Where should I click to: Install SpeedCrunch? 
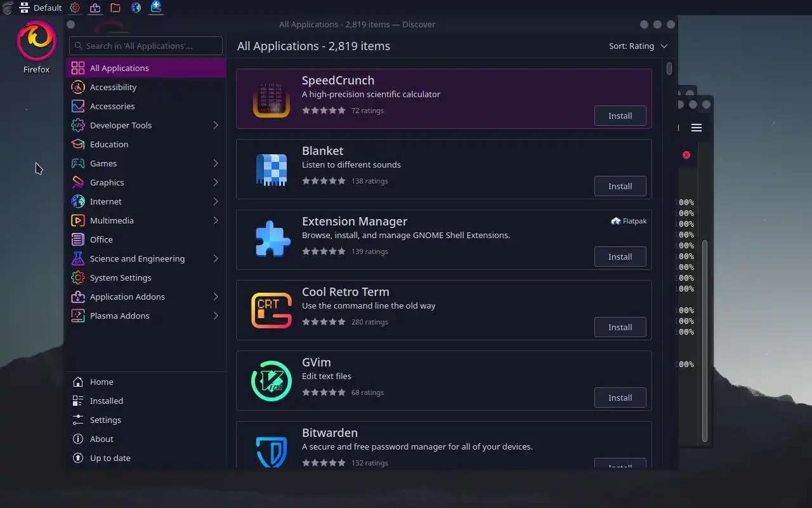620,116
